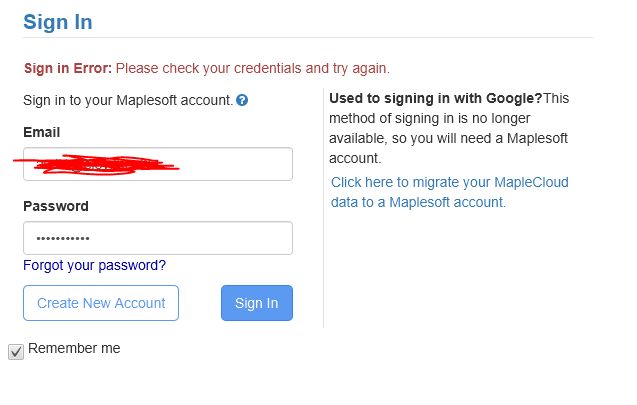Click the Create New Account button
Screen dimensions: 637x405
point(101,303)
